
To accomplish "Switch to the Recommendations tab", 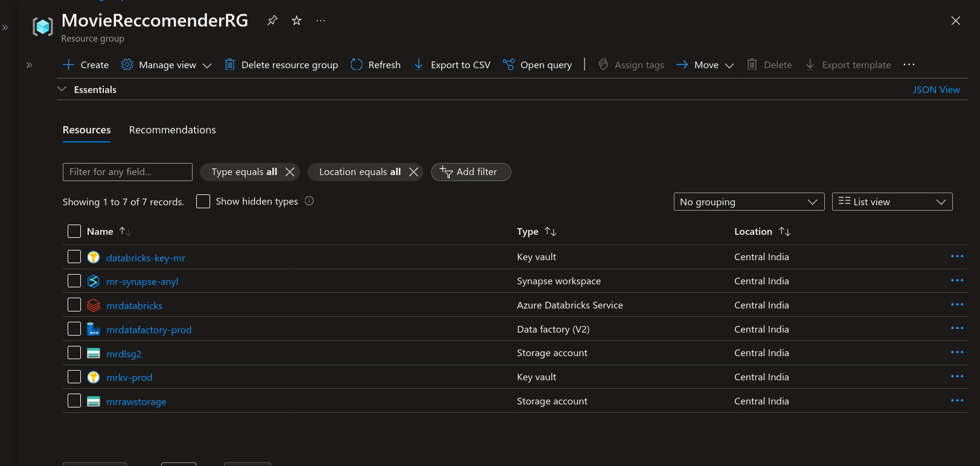I will tap(172, 130).
